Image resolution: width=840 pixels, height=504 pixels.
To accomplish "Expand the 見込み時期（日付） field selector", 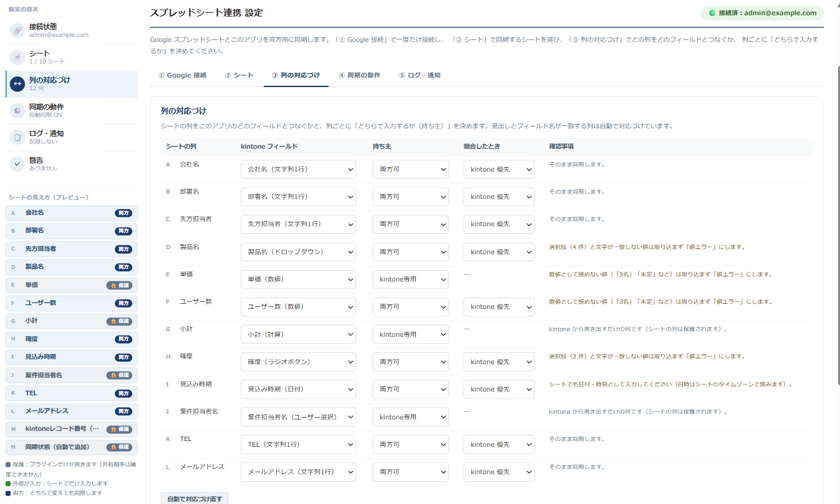I will [298, 389].
